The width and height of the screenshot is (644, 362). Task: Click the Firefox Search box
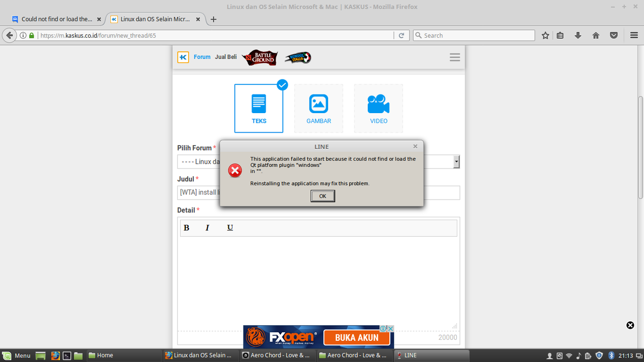pos(474,36)
